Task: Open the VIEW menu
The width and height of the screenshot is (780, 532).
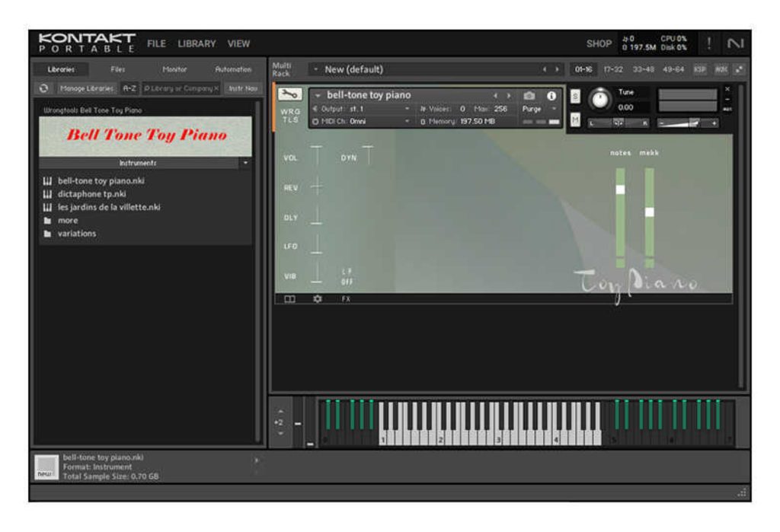Action: [x=238, y=43]
